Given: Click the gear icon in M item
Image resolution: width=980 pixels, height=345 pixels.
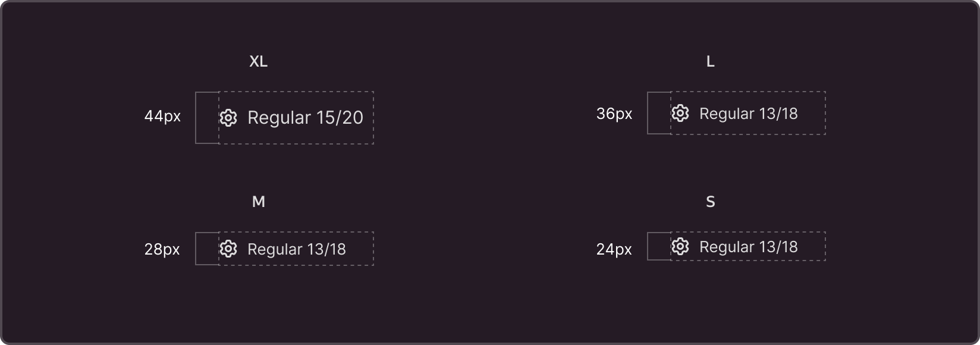Looking at the screenshot, I should click(x=228, y=249).
